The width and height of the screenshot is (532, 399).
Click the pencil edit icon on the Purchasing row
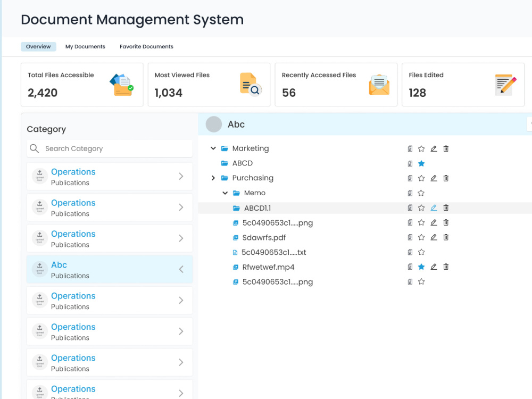[434, 178]
